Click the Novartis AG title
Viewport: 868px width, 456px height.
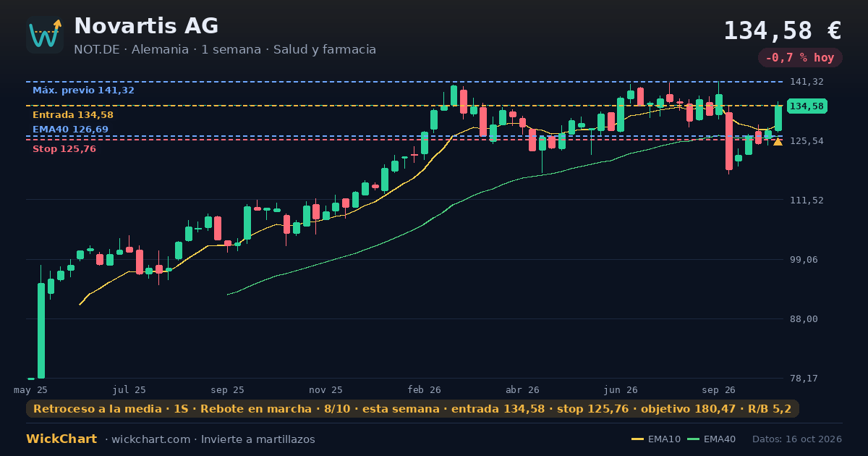pyautogui.click(x=146, y=26)
